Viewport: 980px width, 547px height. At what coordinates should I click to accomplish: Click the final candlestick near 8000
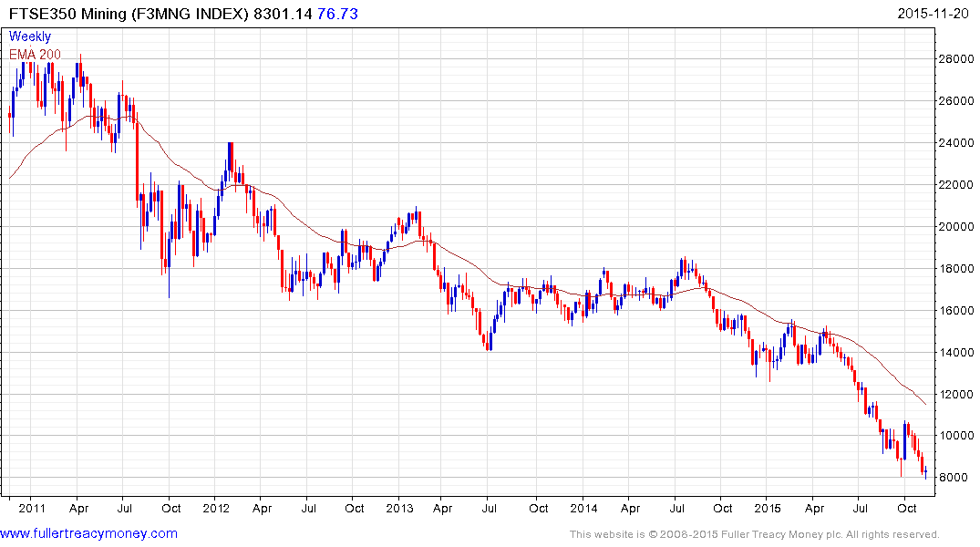(925, 472)
